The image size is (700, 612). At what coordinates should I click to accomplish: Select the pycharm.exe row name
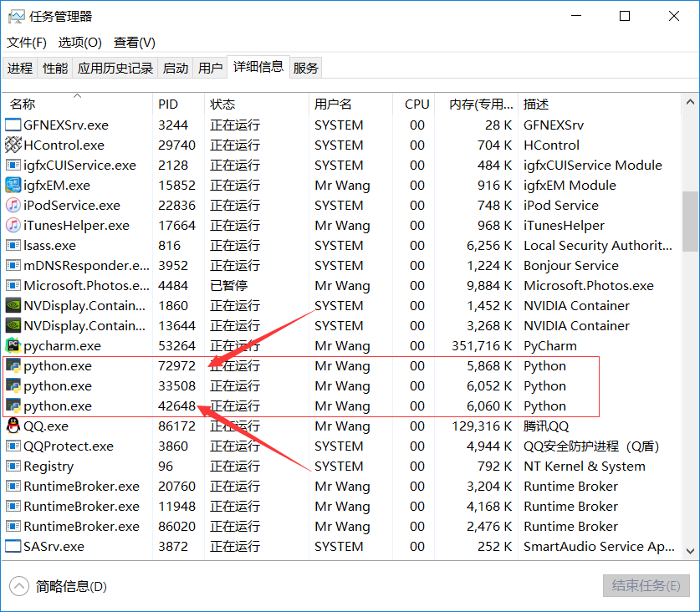[62, 346]
